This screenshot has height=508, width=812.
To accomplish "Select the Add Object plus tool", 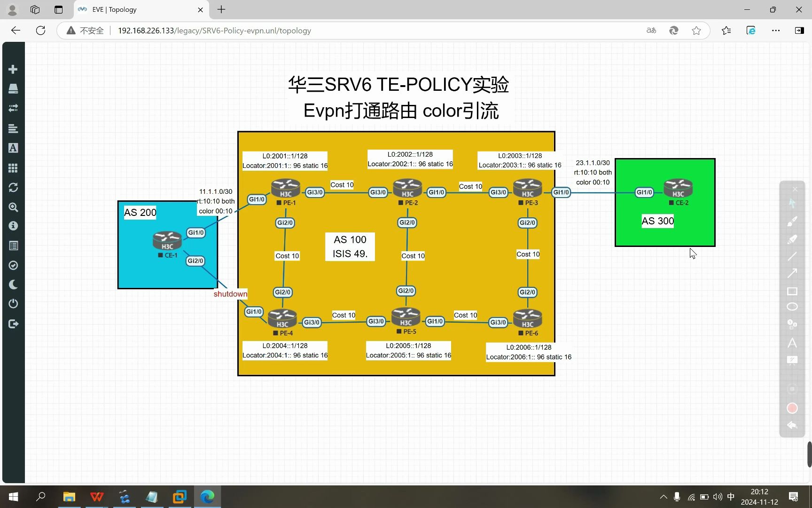I will (13, 69).
